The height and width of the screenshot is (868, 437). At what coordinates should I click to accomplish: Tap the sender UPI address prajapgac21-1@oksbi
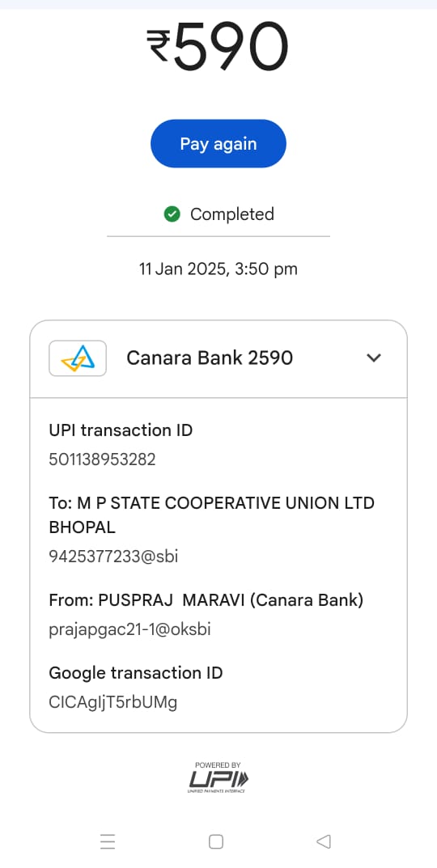129,629
